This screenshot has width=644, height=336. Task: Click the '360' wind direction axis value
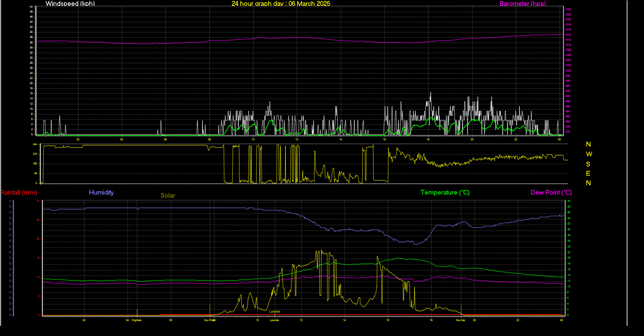point(35,144)
